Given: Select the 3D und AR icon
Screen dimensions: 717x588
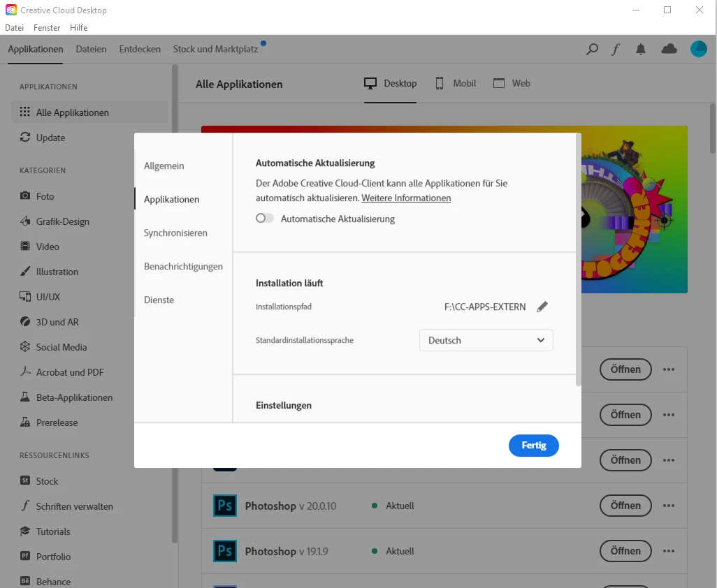Looking at the screenshot, I should tap(25, 322).
